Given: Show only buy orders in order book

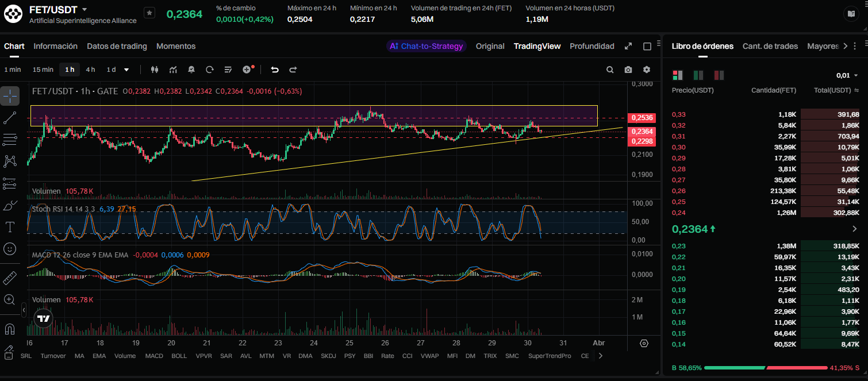Looking at the screenshot, I should tap(698, 75).
